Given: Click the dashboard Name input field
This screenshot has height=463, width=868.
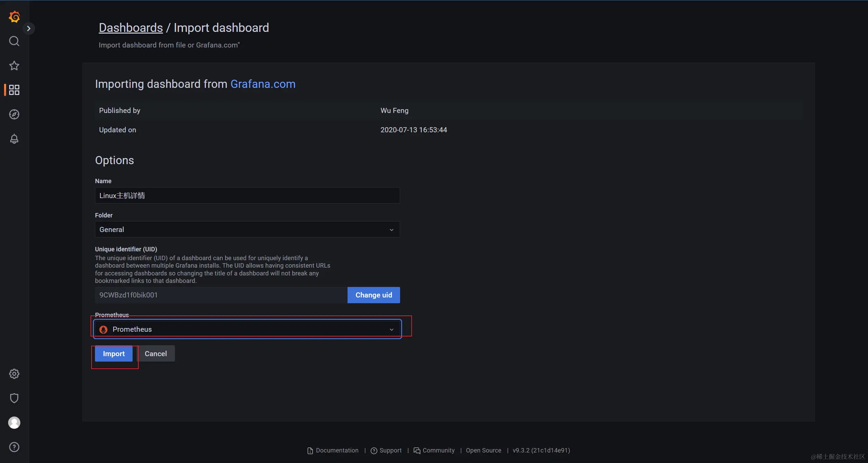Looking at the screenshot, I should 247,196.
